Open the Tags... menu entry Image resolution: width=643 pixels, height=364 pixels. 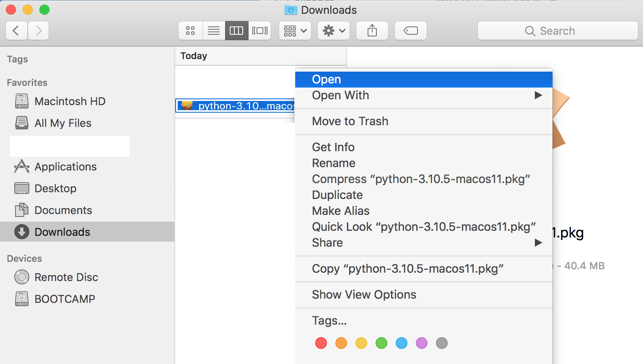click(x=424, y=321)
